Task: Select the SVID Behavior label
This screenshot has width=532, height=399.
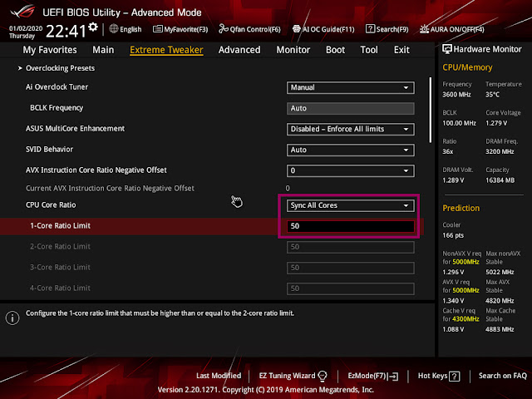Action: point(49,150)
